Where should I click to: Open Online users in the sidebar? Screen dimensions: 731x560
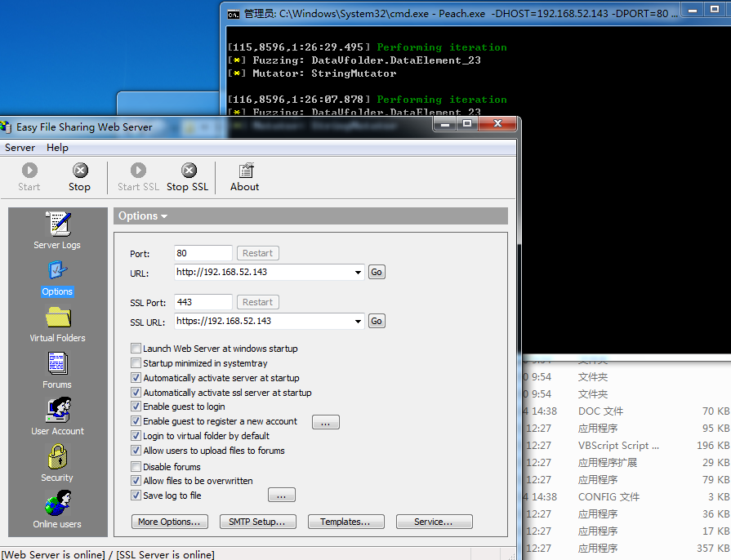tap(57, 509)
